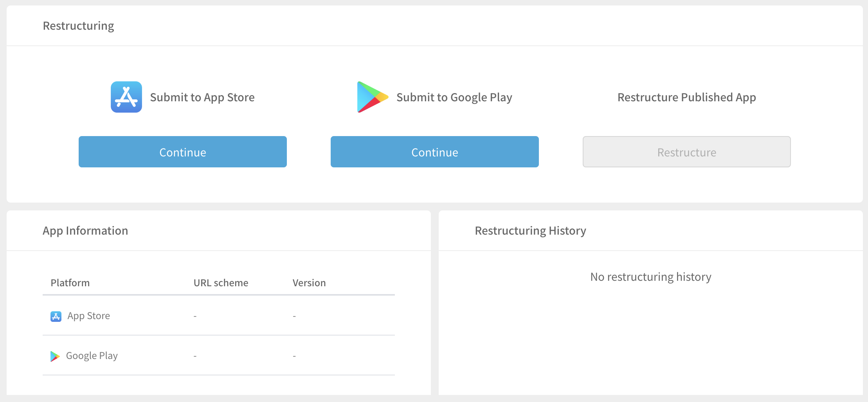Click the No restructuring history message
The height and width of the screenshot is (402, 868).
(650, 276)
